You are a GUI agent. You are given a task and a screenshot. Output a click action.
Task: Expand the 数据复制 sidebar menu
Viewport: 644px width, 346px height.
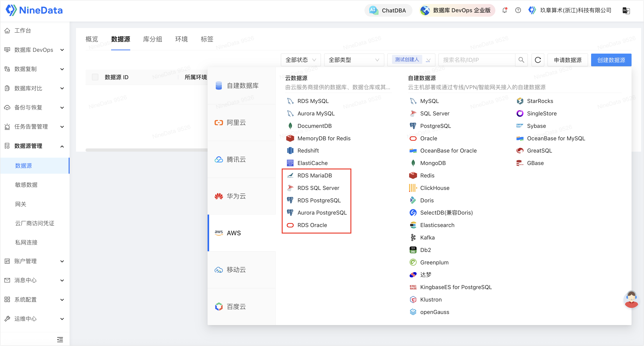(x=35, y=69)
